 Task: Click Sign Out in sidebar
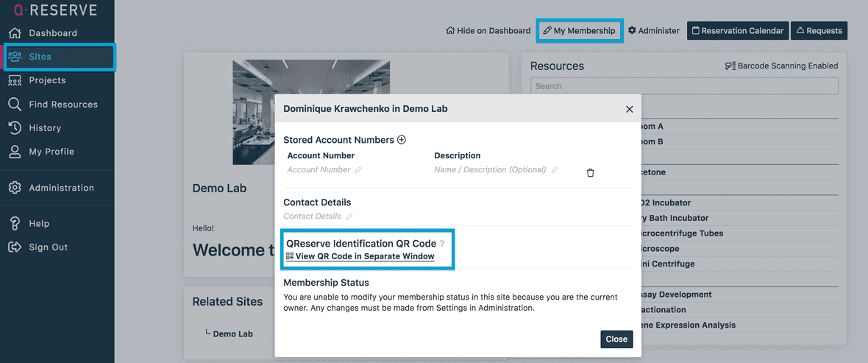[48, 247]
